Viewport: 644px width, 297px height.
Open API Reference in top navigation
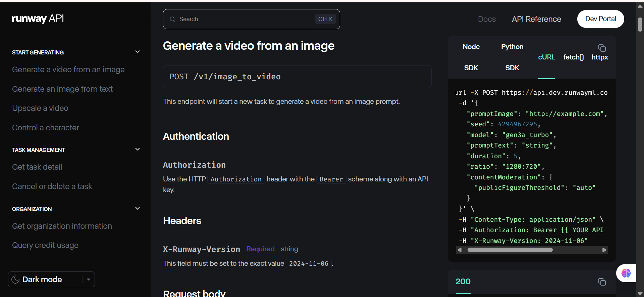[x=536, y=19]
